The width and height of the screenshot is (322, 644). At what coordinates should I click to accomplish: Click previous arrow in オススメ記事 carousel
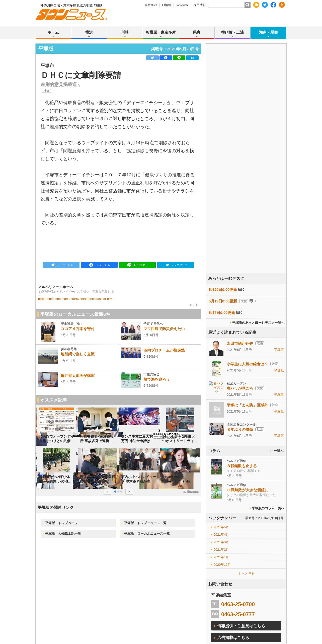pyautogui.click(x=108, y=492)
